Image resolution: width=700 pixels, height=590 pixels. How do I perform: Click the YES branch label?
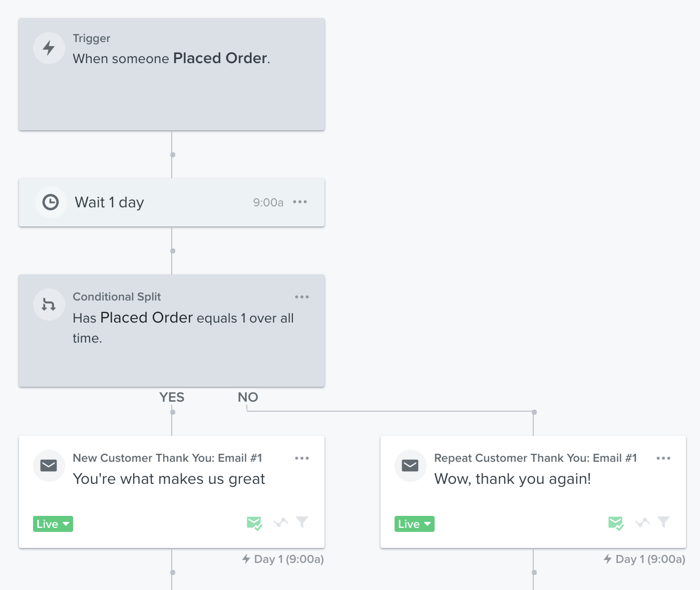[x=172, y=397]
